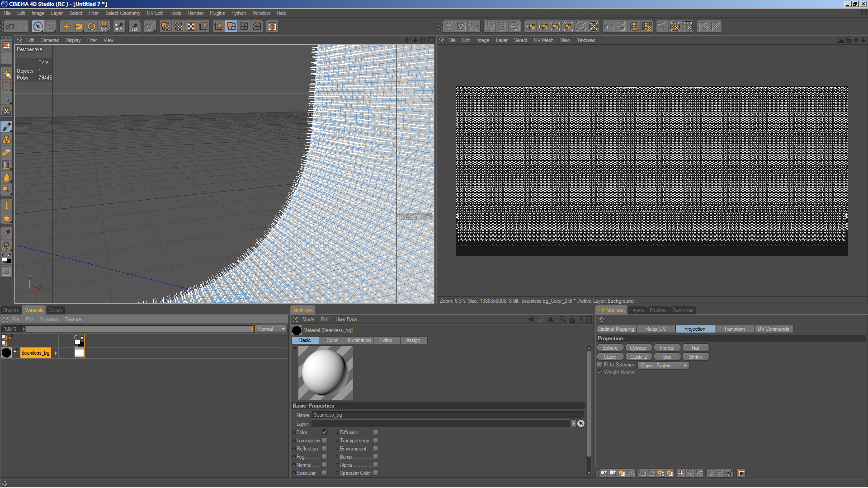Click the Cylinder projection button
Screen dimensions: 868x488
(638, 348)
